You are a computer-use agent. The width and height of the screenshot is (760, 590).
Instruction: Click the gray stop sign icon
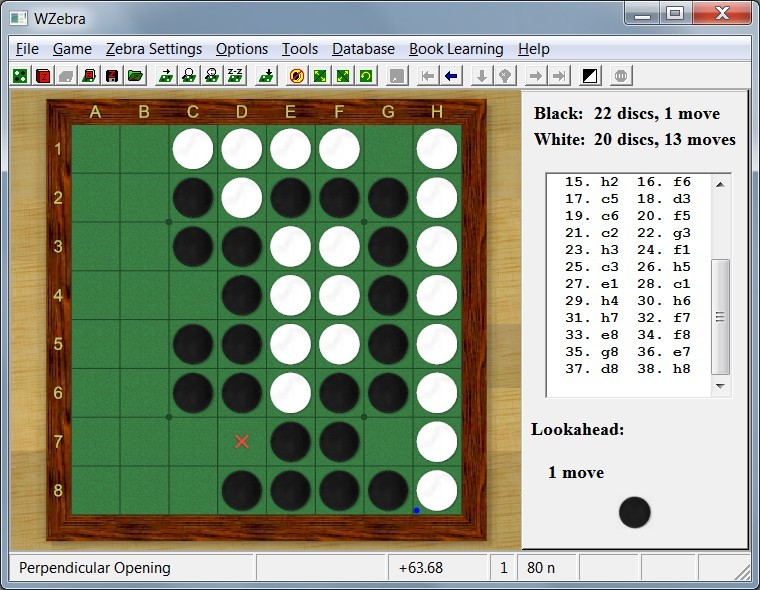pos(620,76)
